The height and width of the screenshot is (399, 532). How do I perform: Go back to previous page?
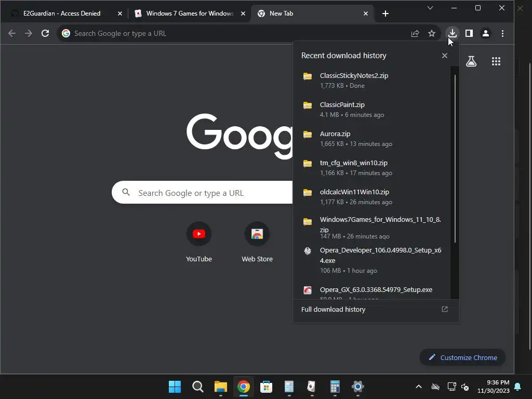pos(12,33)
